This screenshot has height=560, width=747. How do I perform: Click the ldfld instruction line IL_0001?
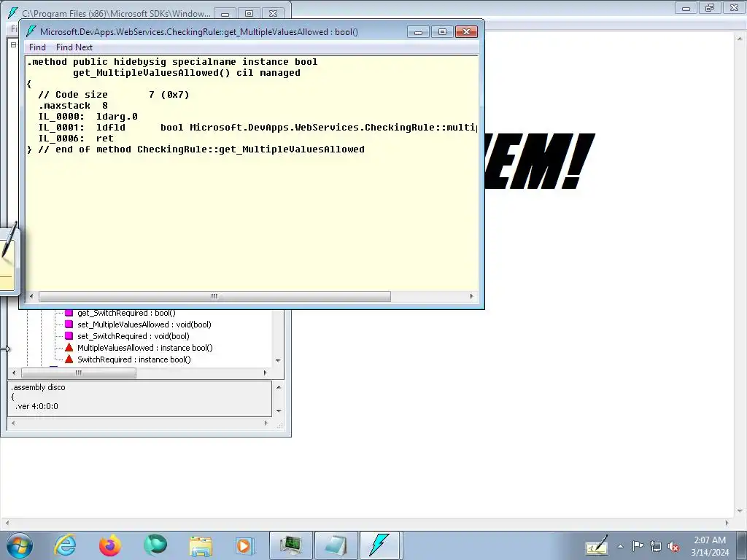(x=258, y=128)
